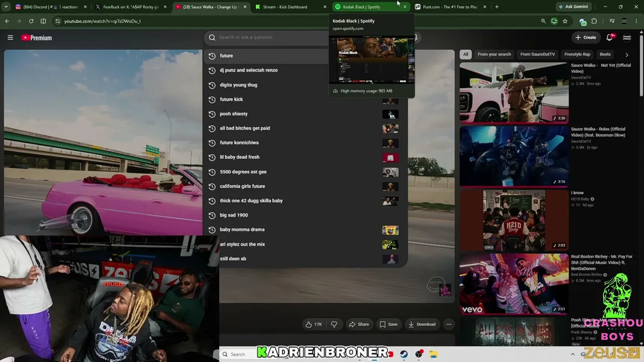Open YouTube notifications bell
Image resolution: width=644 pixels, height=362 pixels.
click(x=610, y=37)
